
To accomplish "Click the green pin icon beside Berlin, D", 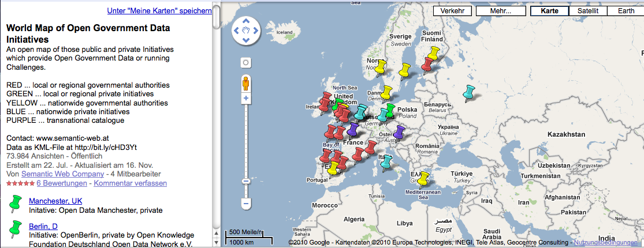I will click(x=16, y=229).
